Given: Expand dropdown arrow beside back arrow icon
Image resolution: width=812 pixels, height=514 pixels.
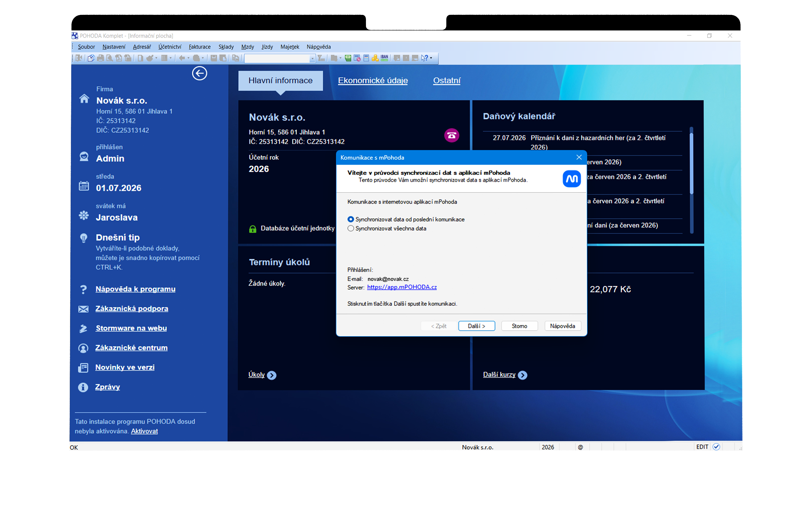Looking at the screenshot, I should coord(188,58).
